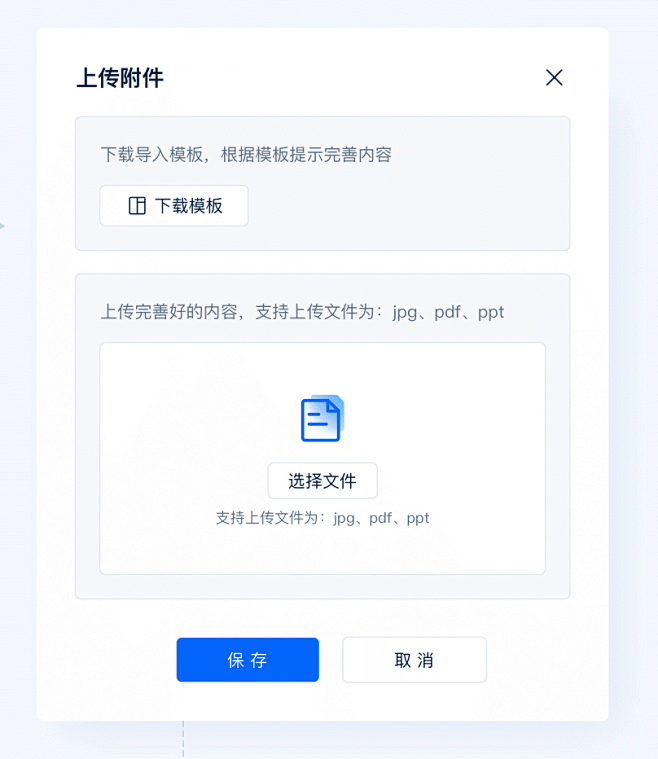Save the attachment with 保存 button
The height and width of the screenshot is (759, 658).
[247, 660]
